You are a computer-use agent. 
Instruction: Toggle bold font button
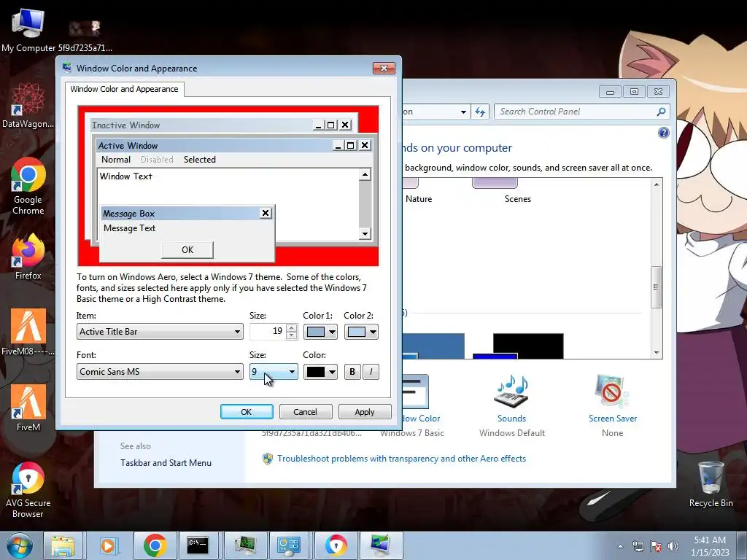tap(352, 372)
